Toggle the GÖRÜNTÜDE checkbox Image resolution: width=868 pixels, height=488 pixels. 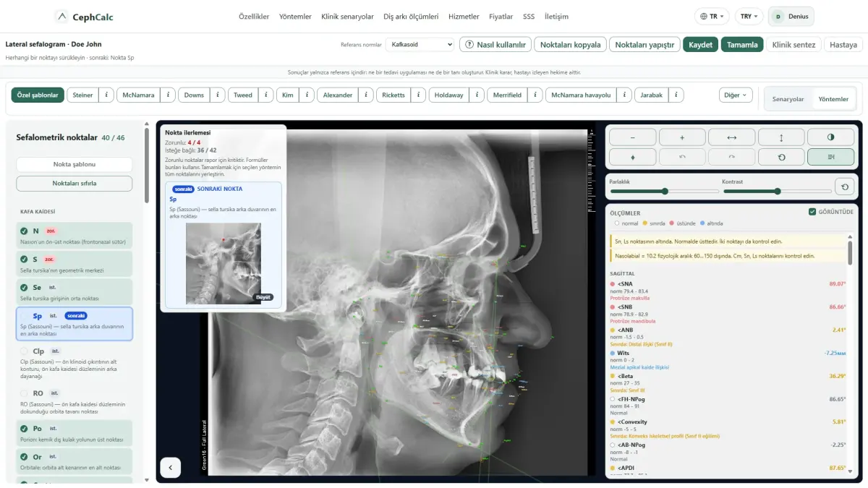click(x=813, y=212)
